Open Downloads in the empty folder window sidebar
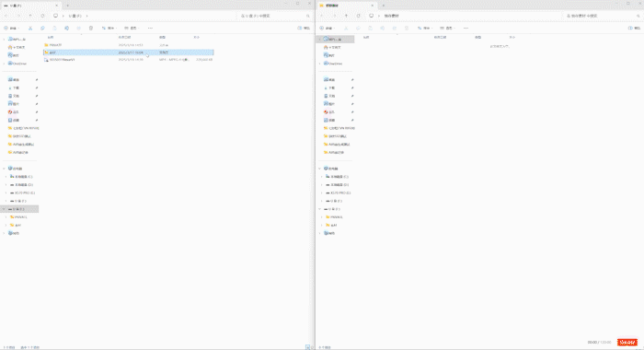644x350 pixels. tap(329, 87)
